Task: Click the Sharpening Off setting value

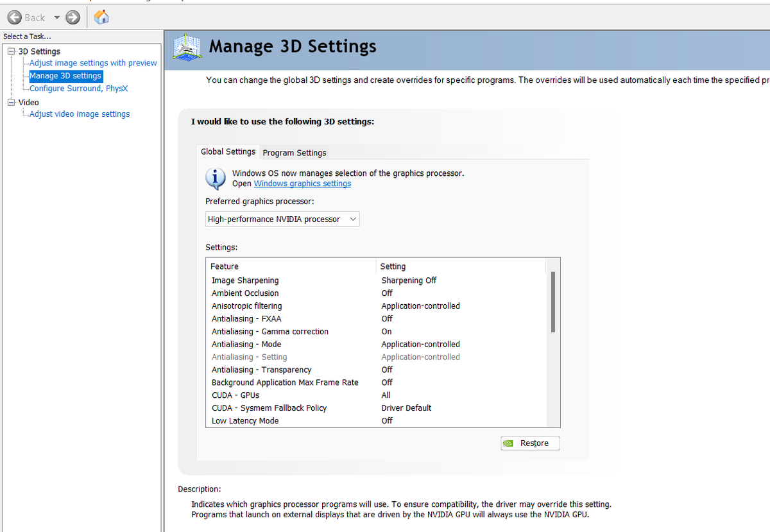Action: tap(409, 280)
